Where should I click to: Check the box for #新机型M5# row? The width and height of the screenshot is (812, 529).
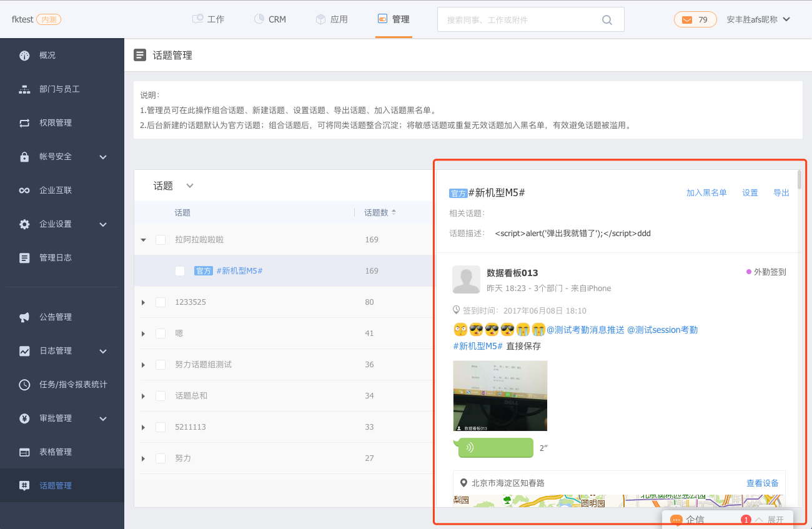tap(180, 271)
